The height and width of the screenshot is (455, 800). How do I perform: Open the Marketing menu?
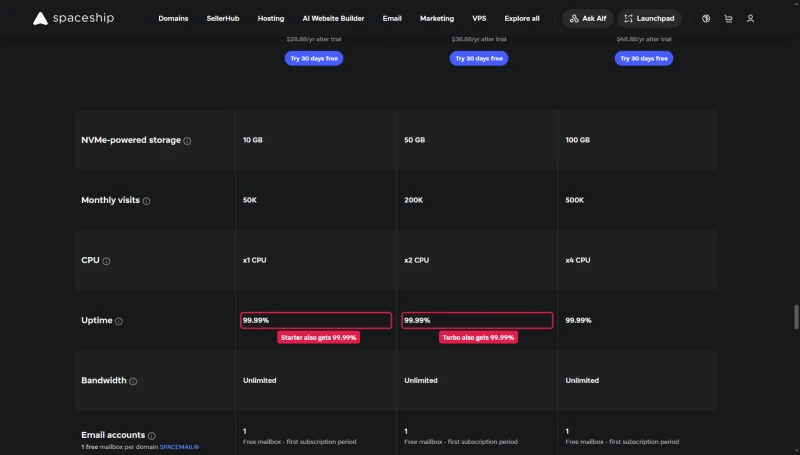pyautogui.click(x=437, y=18)
